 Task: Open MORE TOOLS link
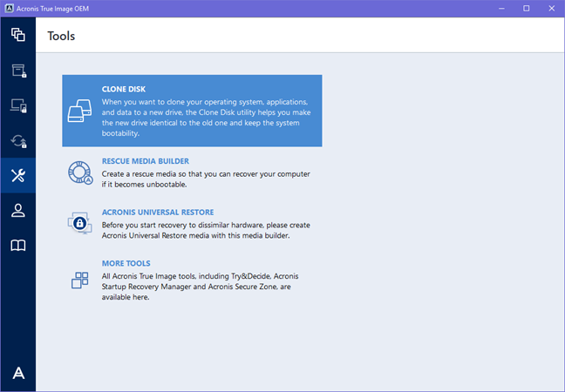(126, 263)
